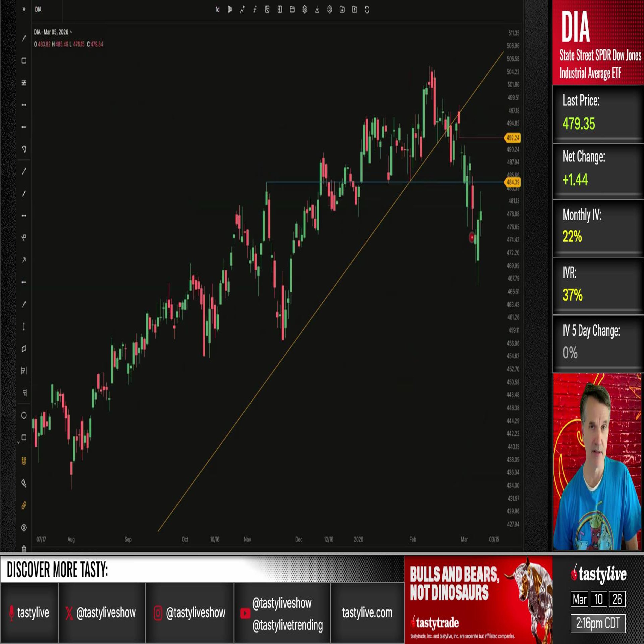
Task: Select the circle drawing tool
Action: coord(24,415)
